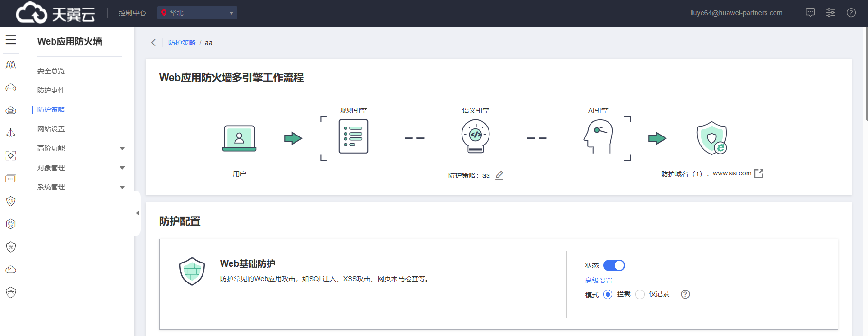The width and height of the screenshot is (868, 336).
Task: Toggle the Web基础防护 状态 switch
Action: [x=614, y=265]
